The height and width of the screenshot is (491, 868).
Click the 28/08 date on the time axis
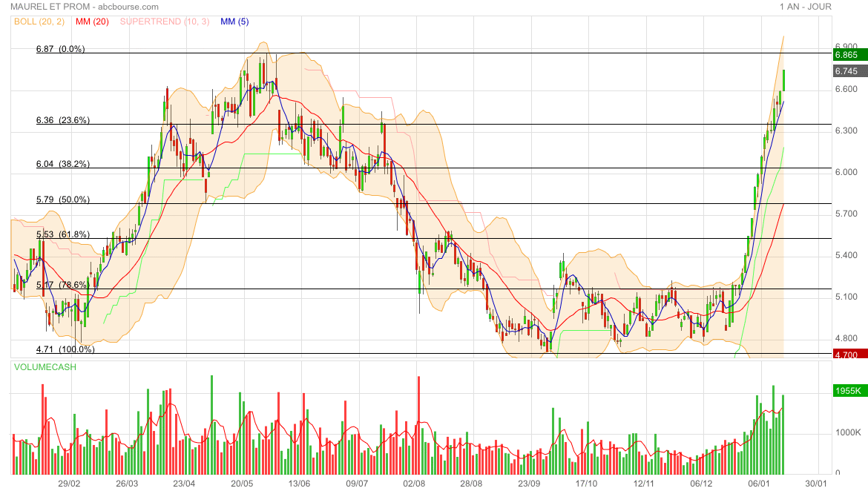tap(472, 484)
